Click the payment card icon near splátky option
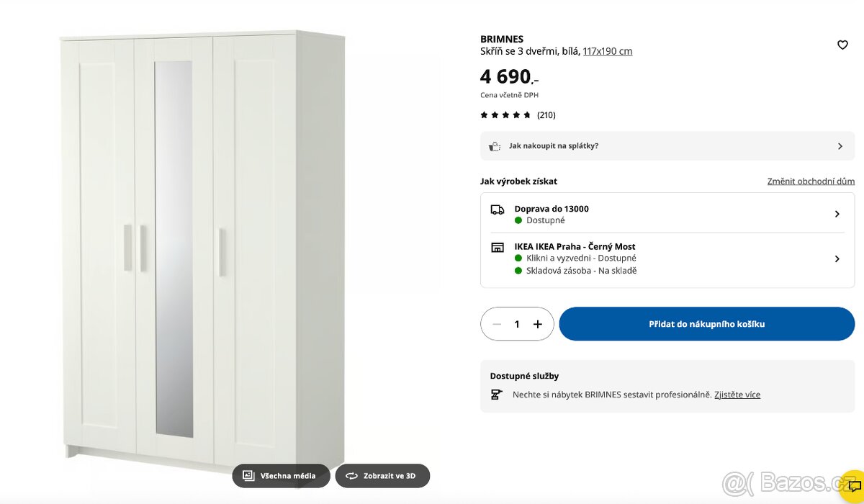The height and width of the screenshot is (504, 864). click(x=495, y=145)
